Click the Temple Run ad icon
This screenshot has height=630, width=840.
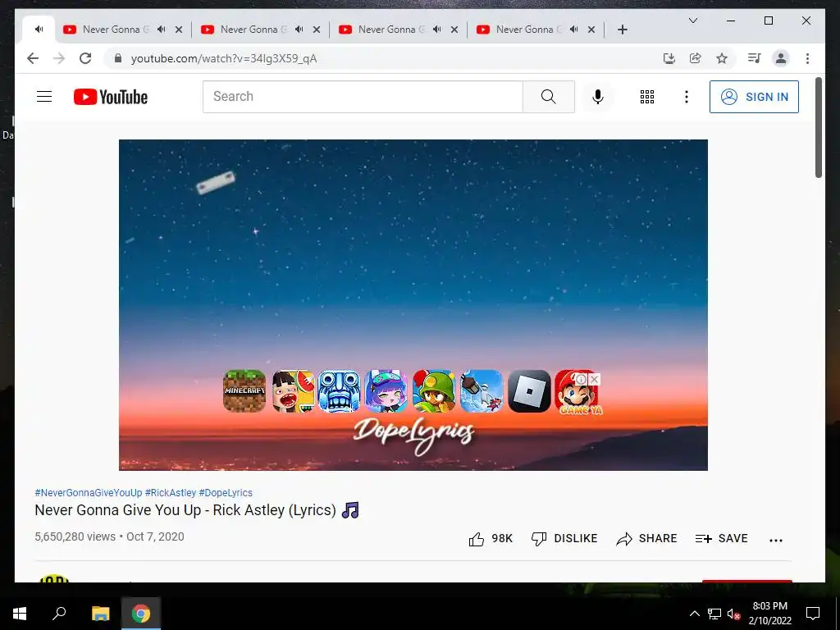(x=339, y=391)
